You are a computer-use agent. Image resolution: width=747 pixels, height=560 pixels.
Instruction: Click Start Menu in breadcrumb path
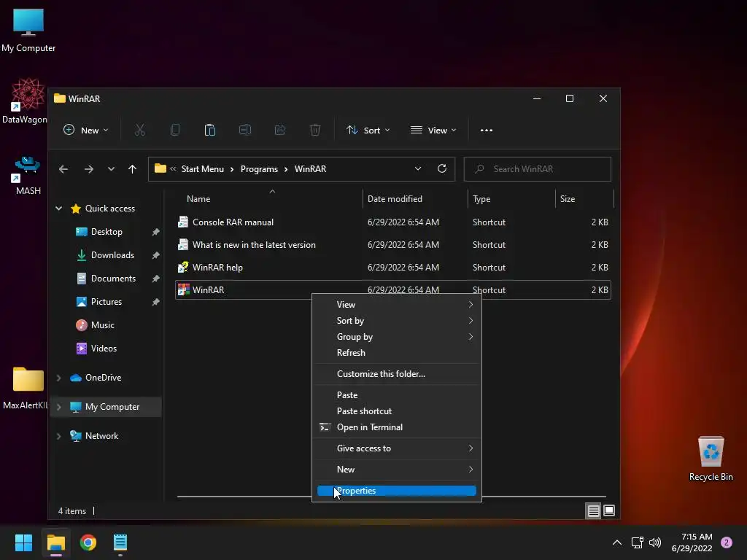tap(203, 169)
